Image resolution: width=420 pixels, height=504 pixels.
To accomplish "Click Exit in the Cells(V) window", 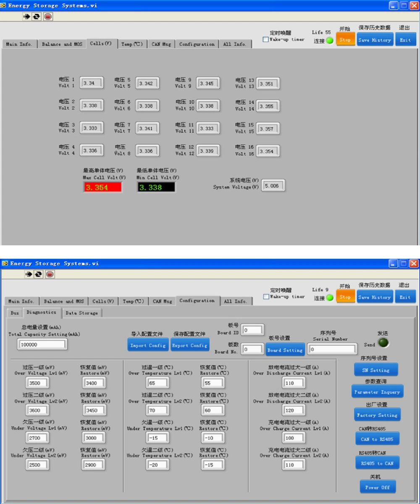I will click(405, 40).
